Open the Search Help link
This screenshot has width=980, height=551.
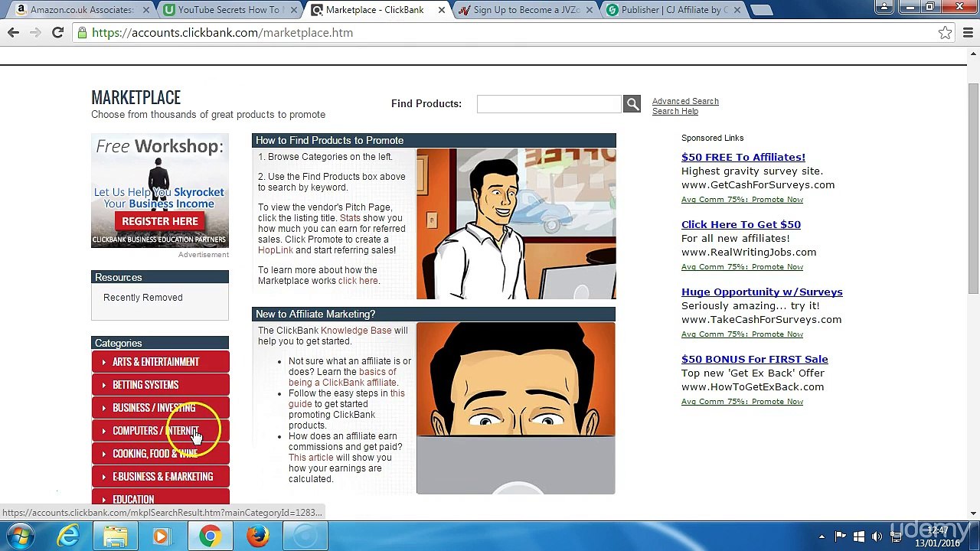click(x=675, y=111)
